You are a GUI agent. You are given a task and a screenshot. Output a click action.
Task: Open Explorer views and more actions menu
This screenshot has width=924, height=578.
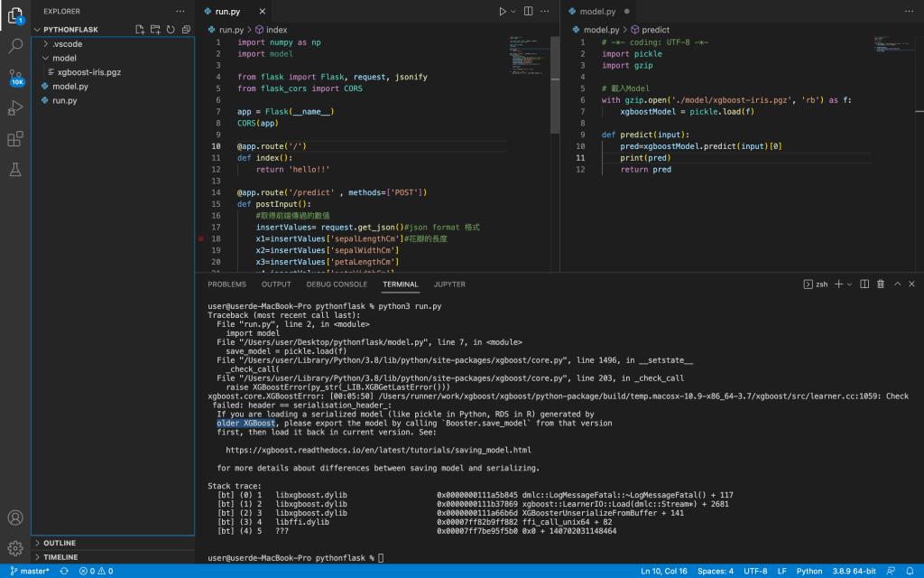coord(180,11)
